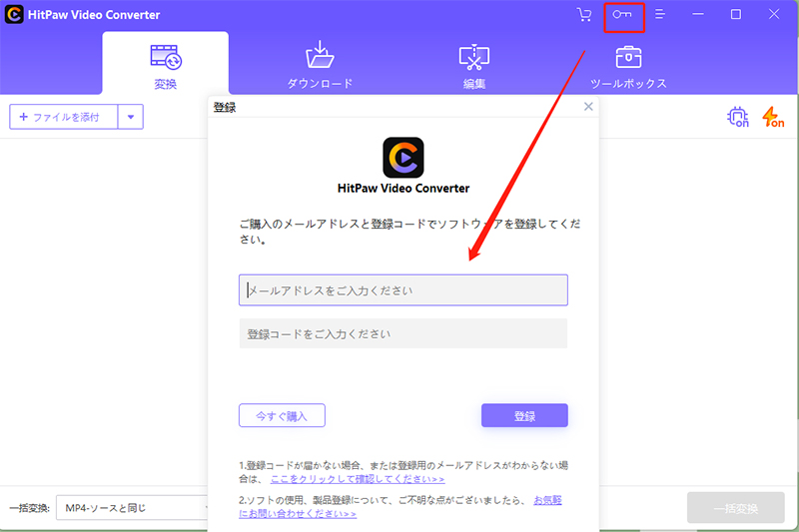Select the ツールボックス tab

[x=628, y=66]
